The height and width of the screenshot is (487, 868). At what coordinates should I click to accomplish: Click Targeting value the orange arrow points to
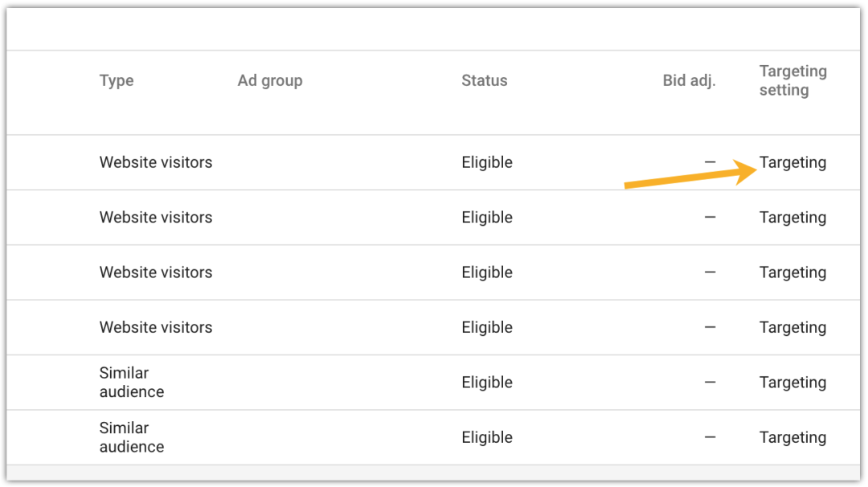792,162
